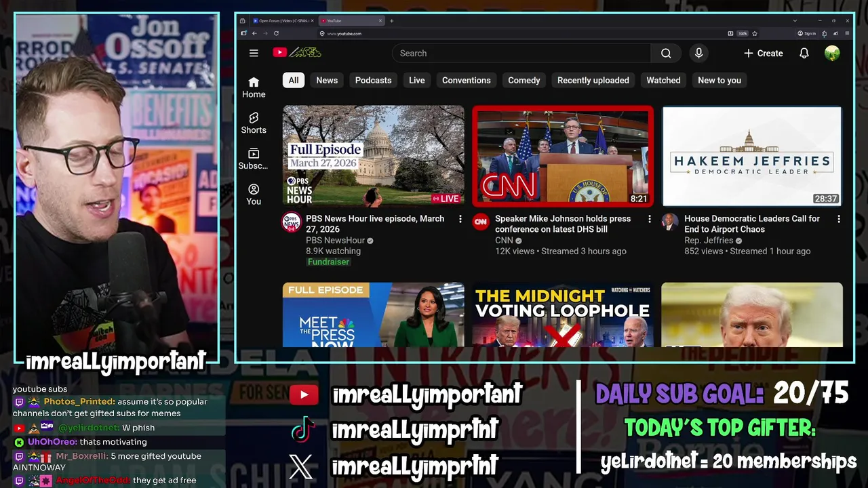868x488 pixels.
Task: Open the notifications bell
Action: coord(804,53)
